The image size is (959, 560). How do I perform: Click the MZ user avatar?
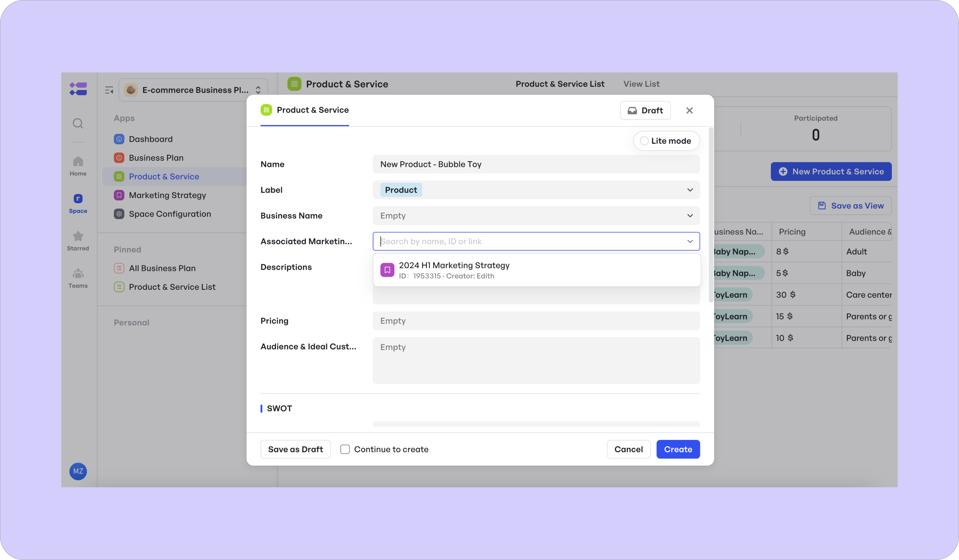[x=78, y=471]
